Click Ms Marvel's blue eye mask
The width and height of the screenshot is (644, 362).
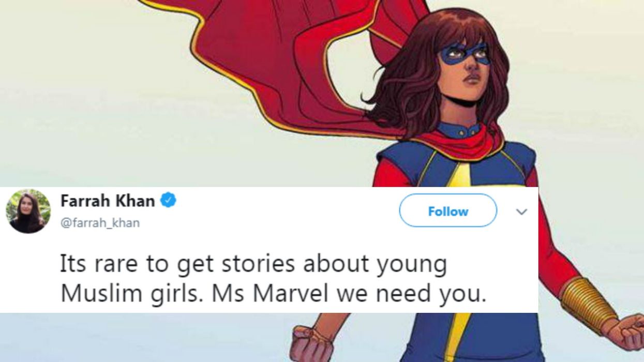pyautogui.click(x=464, y=53)
